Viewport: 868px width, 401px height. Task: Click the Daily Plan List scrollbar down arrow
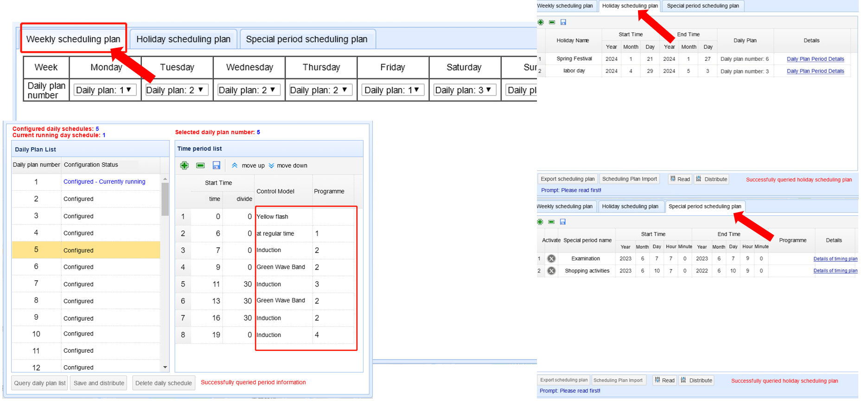[165, 367]
